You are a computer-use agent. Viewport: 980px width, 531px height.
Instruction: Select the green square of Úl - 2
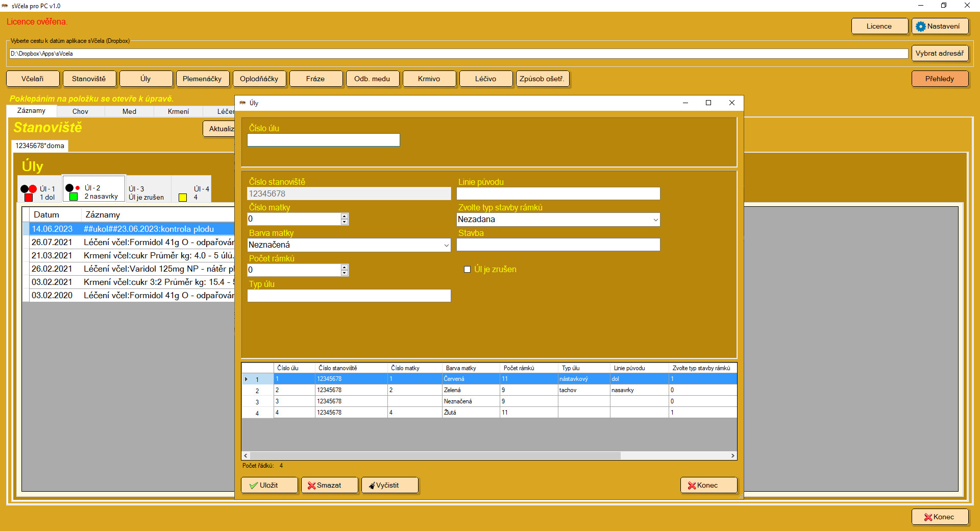(x=73, y=197)
